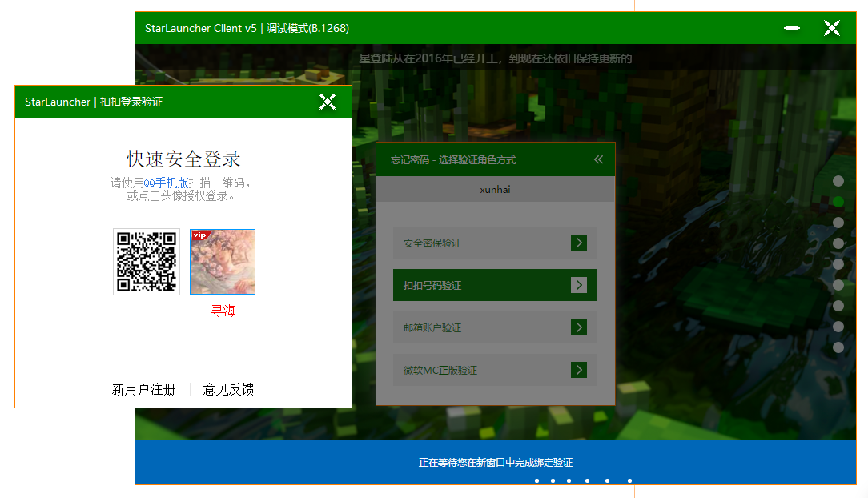
Task: Select the bottommost gray background page dot
Action: click(838, 347)
